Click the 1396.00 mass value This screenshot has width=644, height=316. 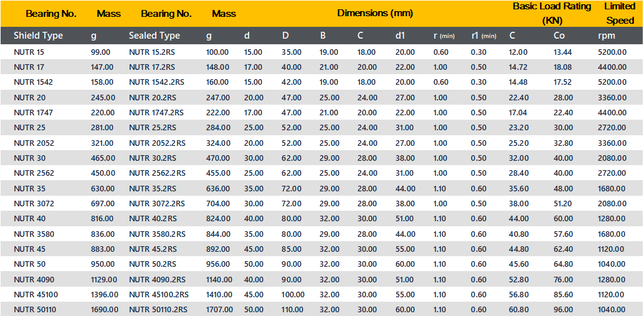point(104,295)
